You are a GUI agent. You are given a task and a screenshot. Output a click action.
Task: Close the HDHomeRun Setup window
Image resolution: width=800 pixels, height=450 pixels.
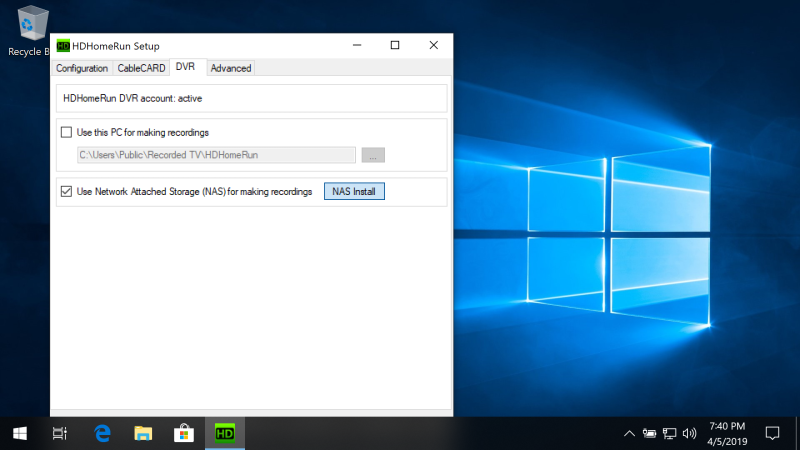pos(434,45)
